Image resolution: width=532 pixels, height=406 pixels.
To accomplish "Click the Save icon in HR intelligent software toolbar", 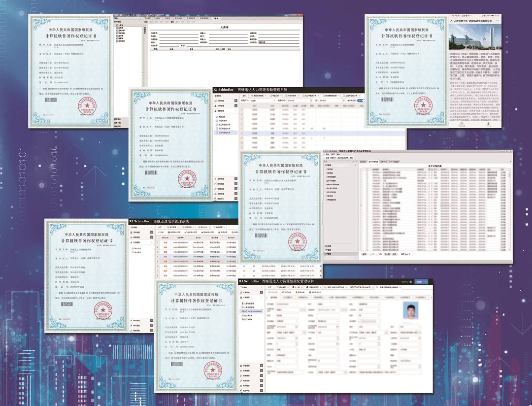I will [269, 292].
